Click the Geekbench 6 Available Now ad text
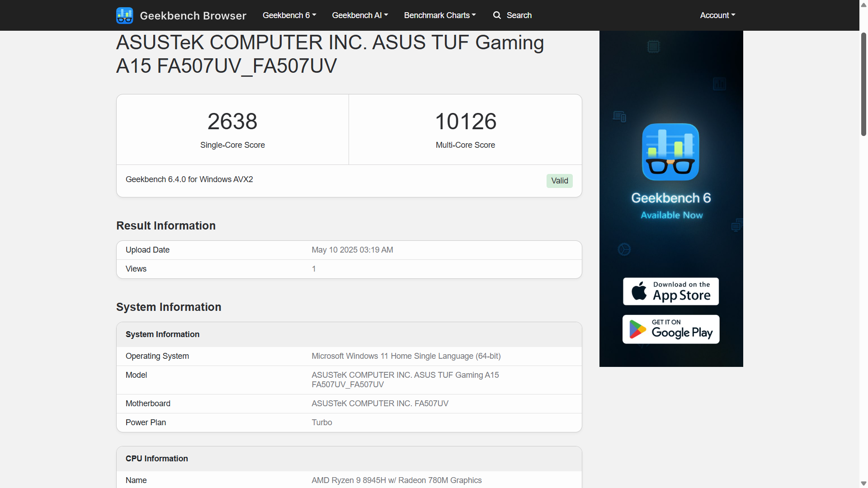 click(671, 206)
